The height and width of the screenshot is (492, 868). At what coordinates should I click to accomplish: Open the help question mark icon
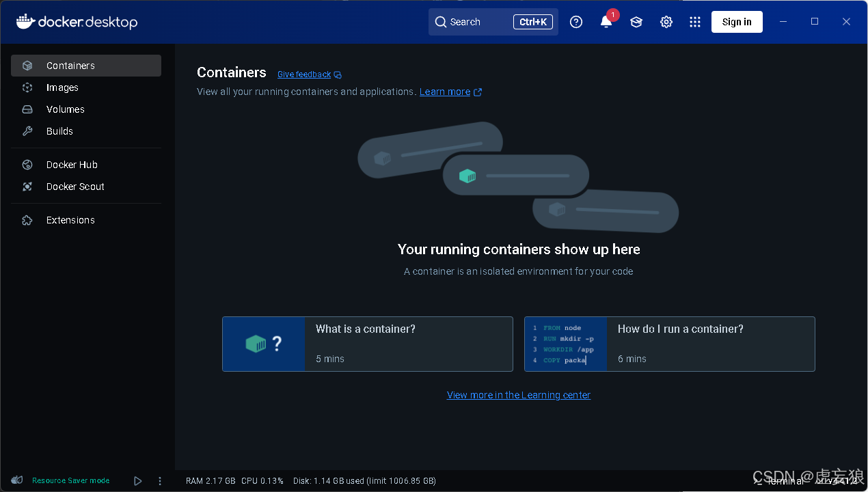tap(576, 22)
